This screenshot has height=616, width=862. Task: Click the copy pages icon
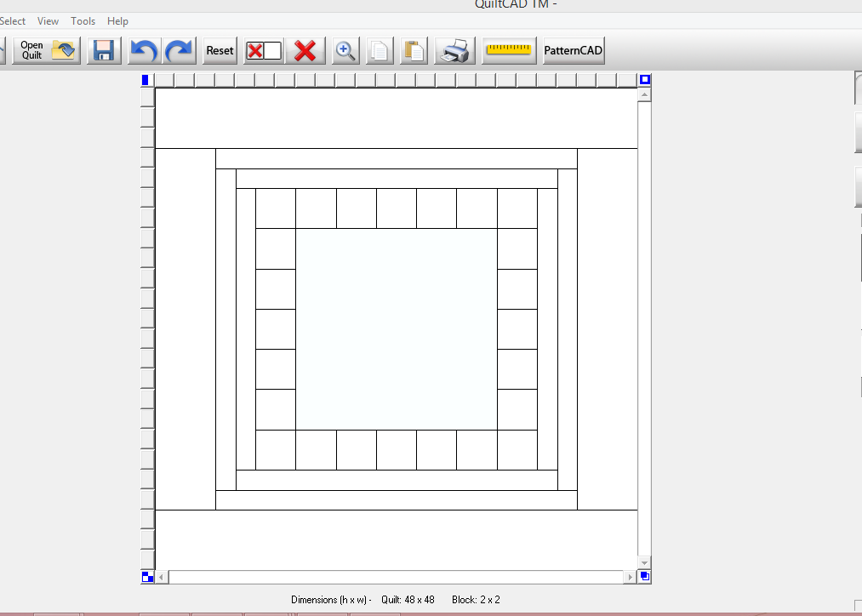coord(380,50)
